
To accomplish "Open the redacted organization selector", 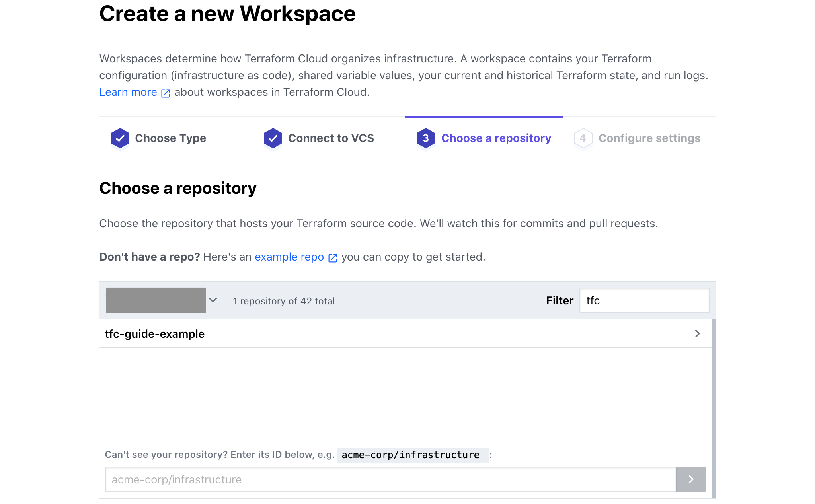I will pos(156,300).
